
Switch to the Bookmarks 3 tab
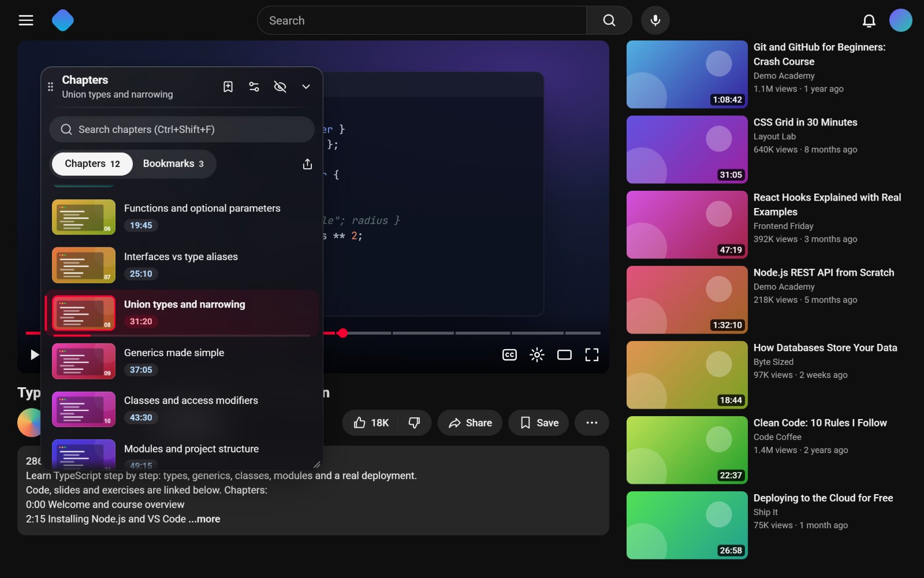[173, 164]
